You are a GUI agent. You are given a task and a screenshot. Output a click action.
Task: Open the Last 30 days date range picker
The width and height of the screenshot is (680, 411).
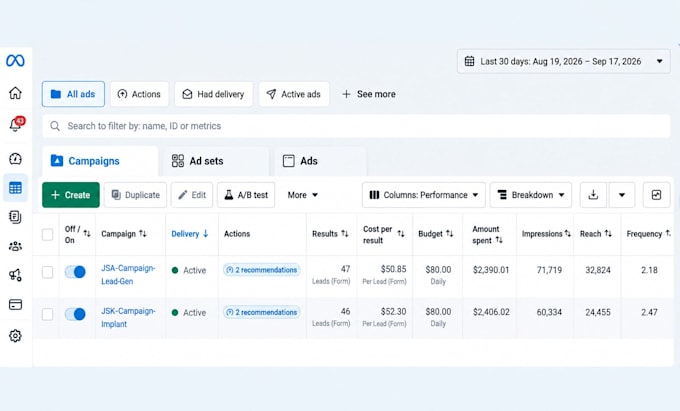563,61
